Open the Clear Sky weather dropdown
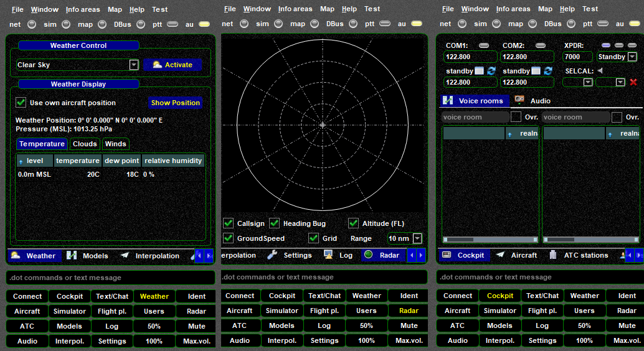Image resolution: width=644 pixels, height=351 pixels. 134,65
